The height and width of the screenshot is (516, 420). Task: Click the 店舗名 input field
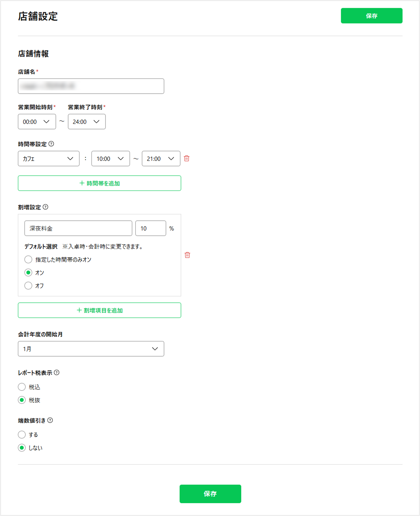[x=91, y=86]
